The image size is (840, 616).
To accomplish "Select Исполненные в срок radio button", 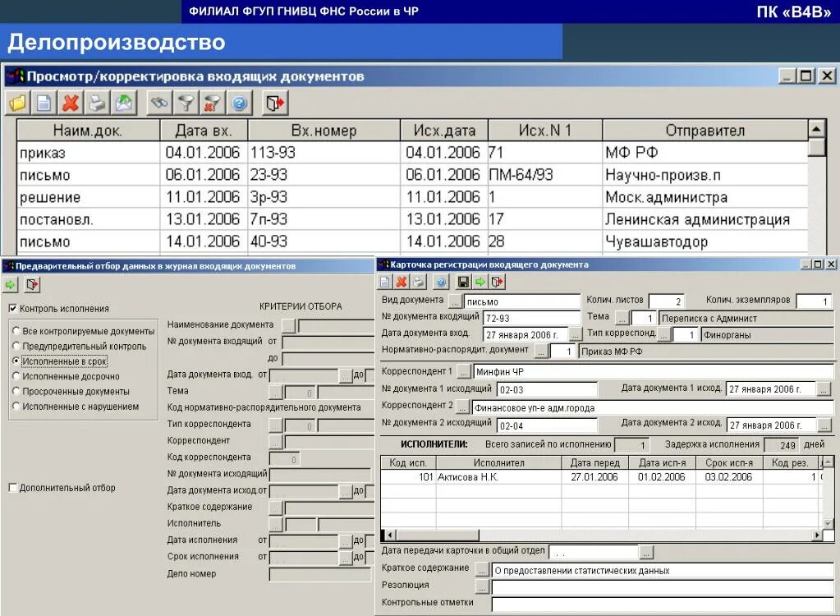I will point(16,361).
